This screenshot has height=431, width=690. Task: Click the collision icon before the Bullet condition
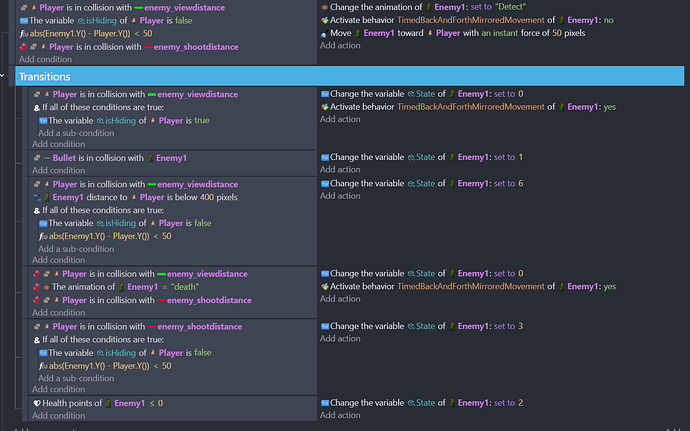(38, 158)
